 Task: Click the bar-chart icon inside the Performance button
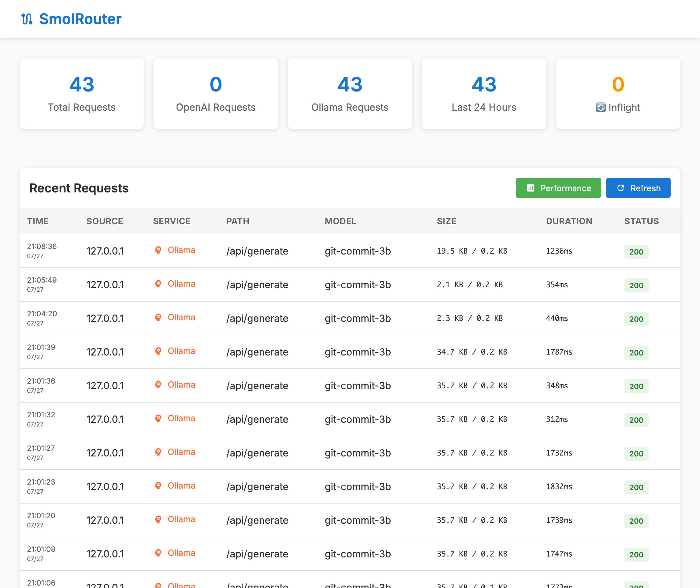click(531, 188)
